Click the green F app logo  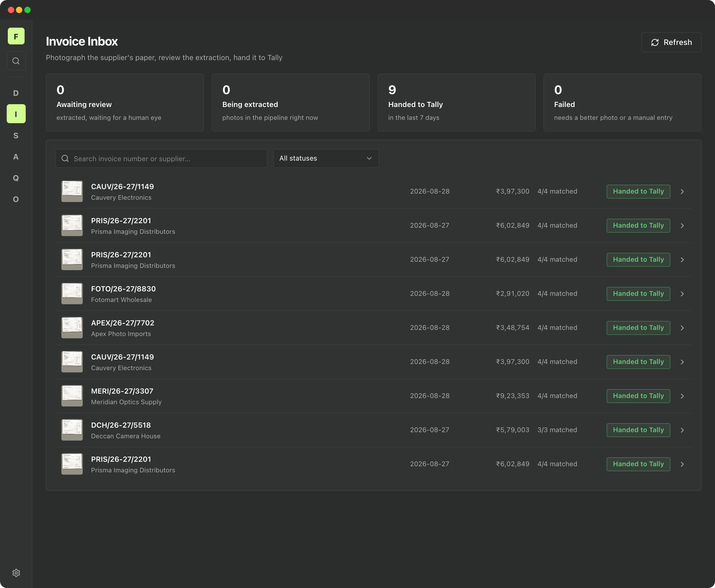pyautogui.click(x=16, y=36)
